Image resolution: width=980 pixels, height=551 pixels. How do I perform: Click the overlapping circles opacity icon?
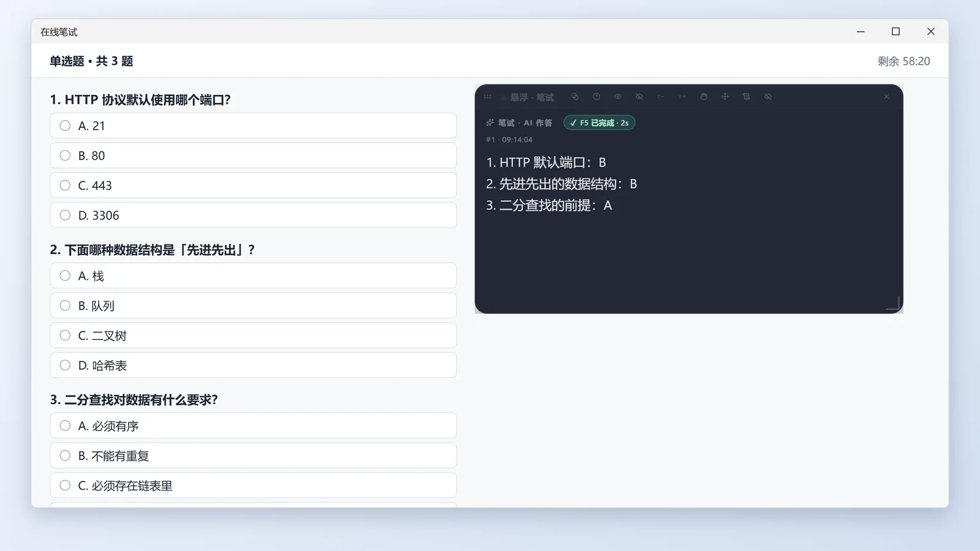575,97
